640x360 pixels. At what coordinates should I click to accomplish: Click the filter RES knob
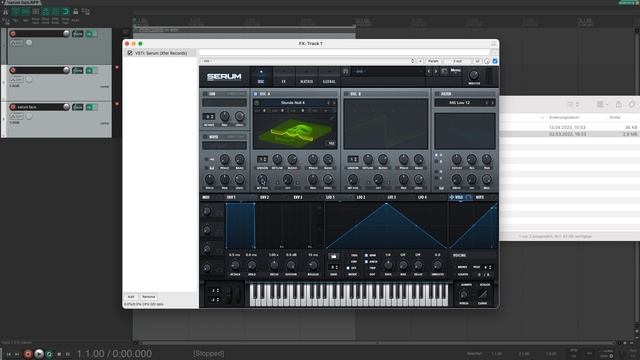pos(471,159)
